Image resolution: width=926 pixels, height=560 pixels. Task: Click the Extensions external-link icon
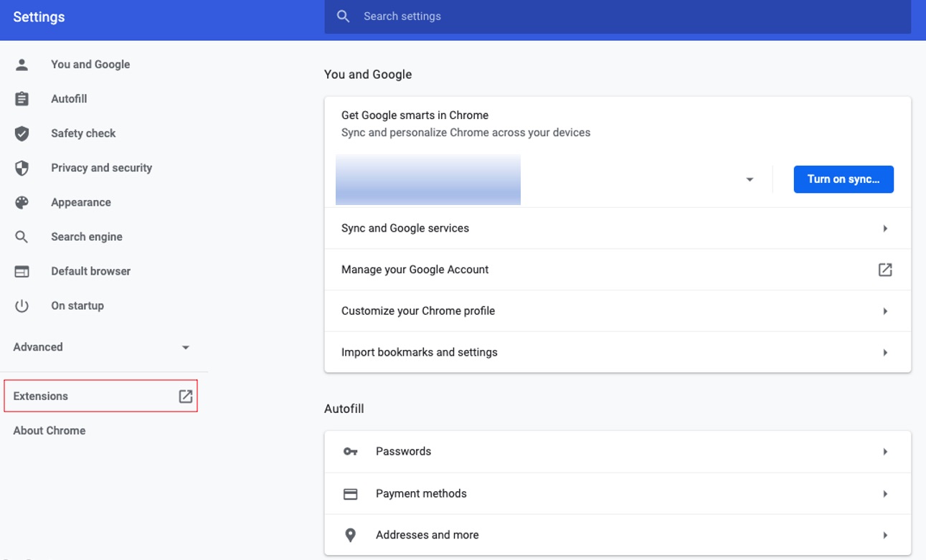186,396
